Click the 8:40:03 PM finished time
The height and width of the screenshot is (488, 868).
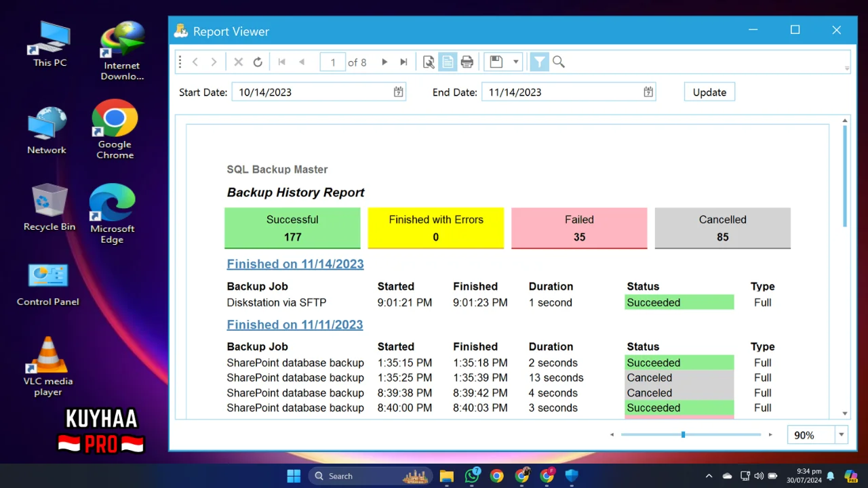(x=480, y=408)
